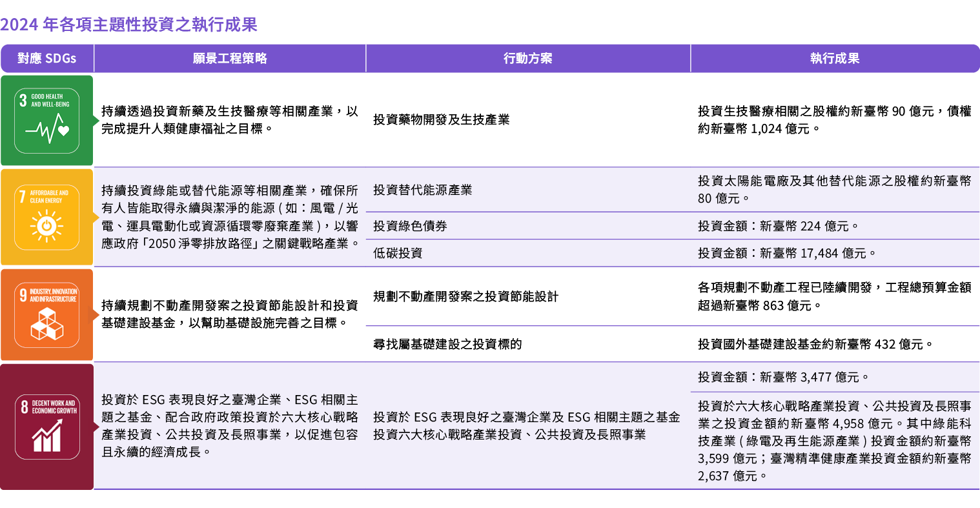Viewport: 980px width, 508px height.
Task: Click the SDG 3 Good Health icon
Action: pos(46,121)
